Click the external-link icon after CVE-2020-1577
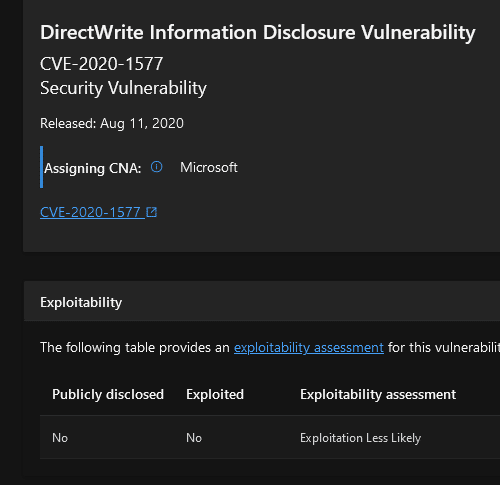The width and height of the screenshot is (500, 485). (152, 212)
